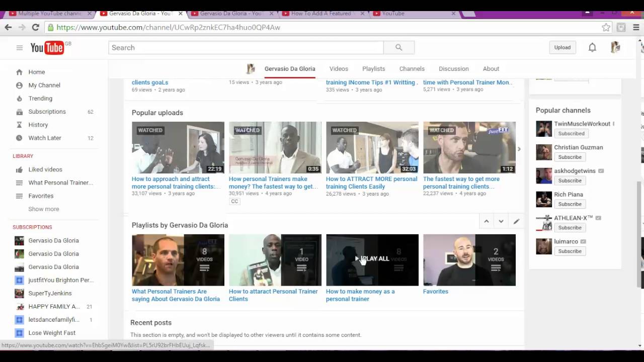Click the CC badge under second popular upload

(x=234, y=201)
